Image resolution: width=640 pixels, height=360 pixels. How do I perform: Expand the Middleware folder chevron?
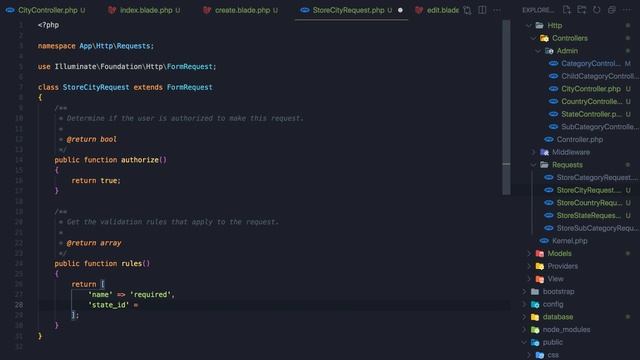pos(533,152)
